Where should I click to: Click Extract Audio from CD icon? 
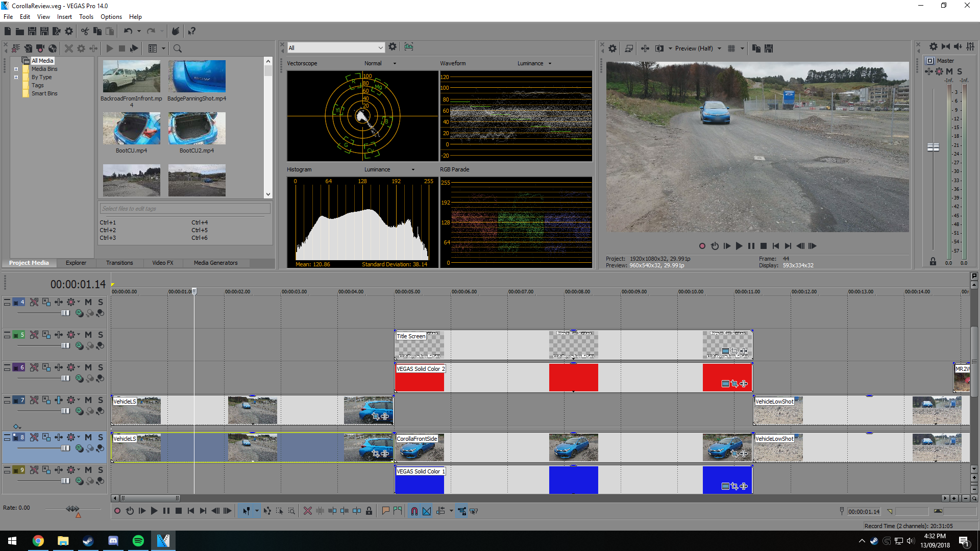point(53,48)
